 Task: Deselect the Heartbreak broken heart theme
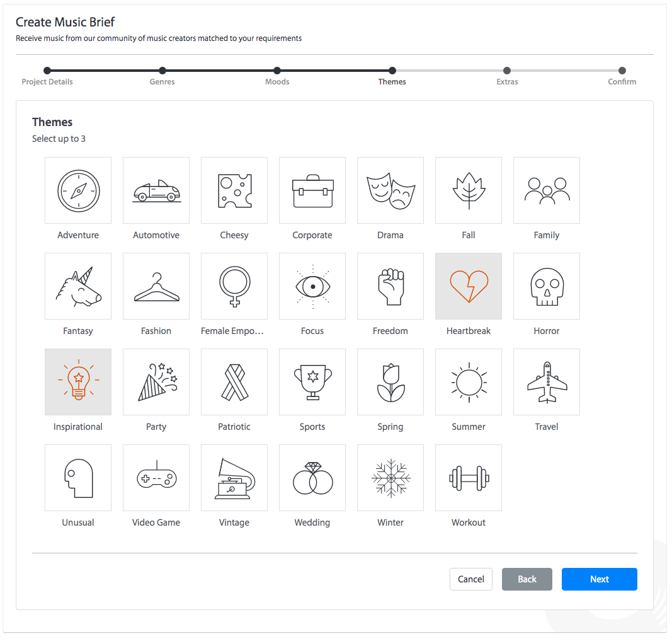(x=469, y=286)
